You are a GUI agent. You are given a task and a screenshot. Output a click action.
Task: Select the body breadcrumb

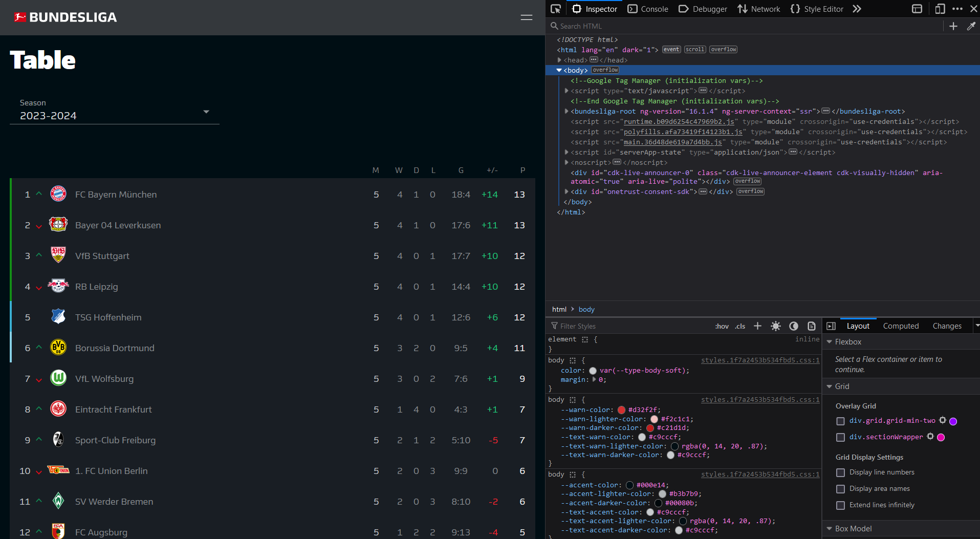coord(586,309)
